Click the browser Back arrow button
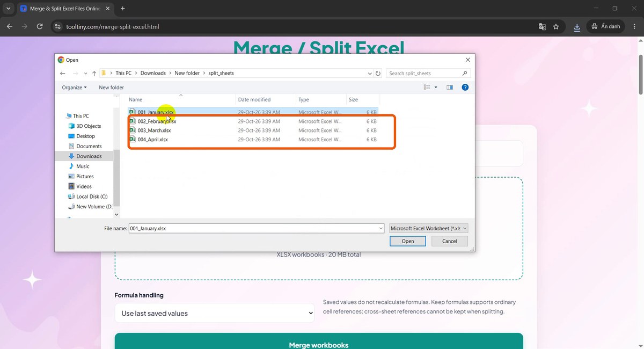644x349 pixels. click(9, 26)
